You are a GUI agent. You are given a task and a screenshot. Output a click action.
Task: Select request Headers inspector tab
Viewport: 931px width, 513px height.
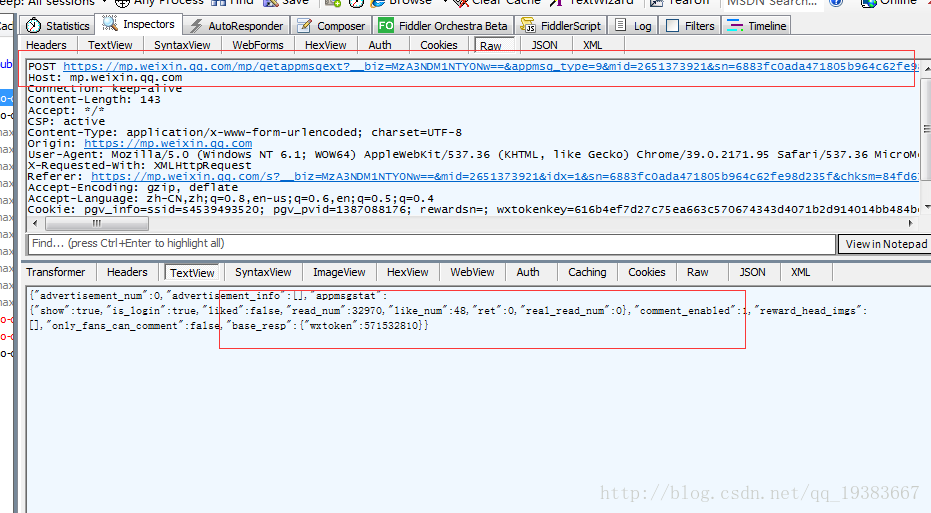46,45
